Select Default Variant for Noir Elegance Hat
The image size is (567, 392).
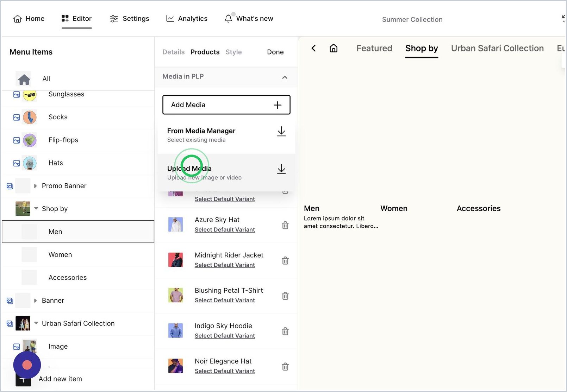pyautogui.click(x=225, y=371)
